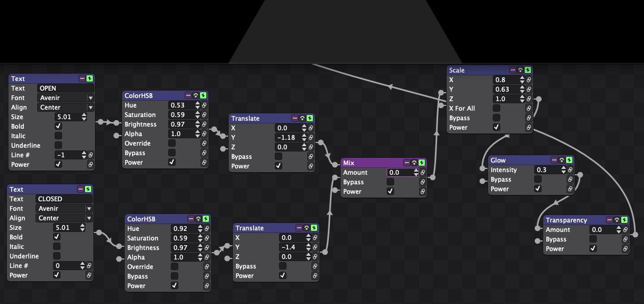Click the Mix Amount stepper arrows
Viewport: 644px width, 304px height.
(x=415, y=173)
